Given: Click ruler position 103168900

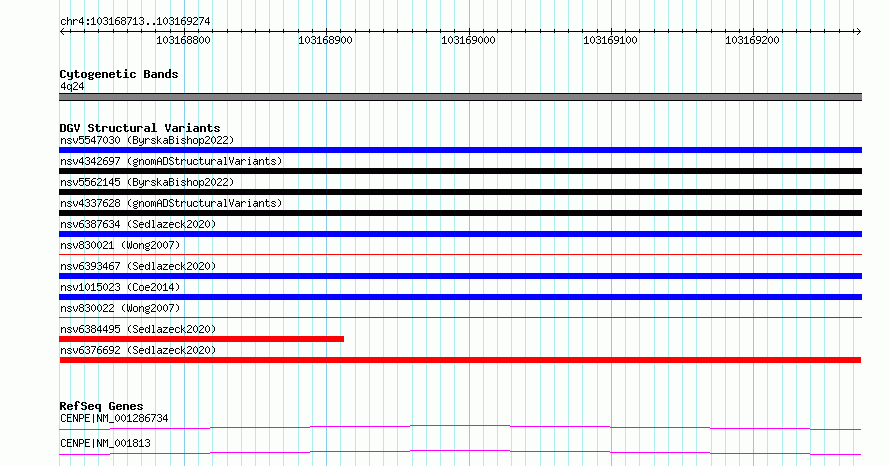Looking at the screenshot, I should [x=325, y=40].
